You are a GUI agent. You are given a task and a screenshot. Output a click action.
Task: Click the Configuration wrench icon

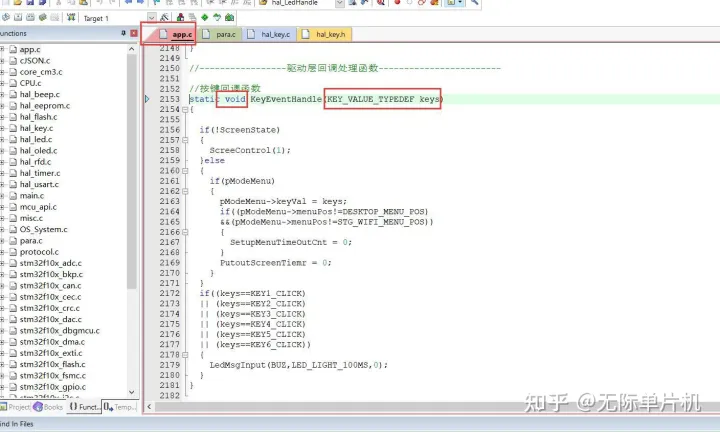[x=474, y=2]
